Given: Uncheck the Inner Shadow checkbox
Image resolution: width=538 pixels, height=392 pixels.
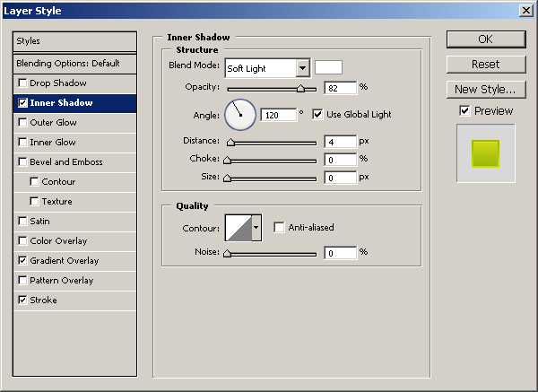Looking at the screenshot, I should click(x=22, y=102).
